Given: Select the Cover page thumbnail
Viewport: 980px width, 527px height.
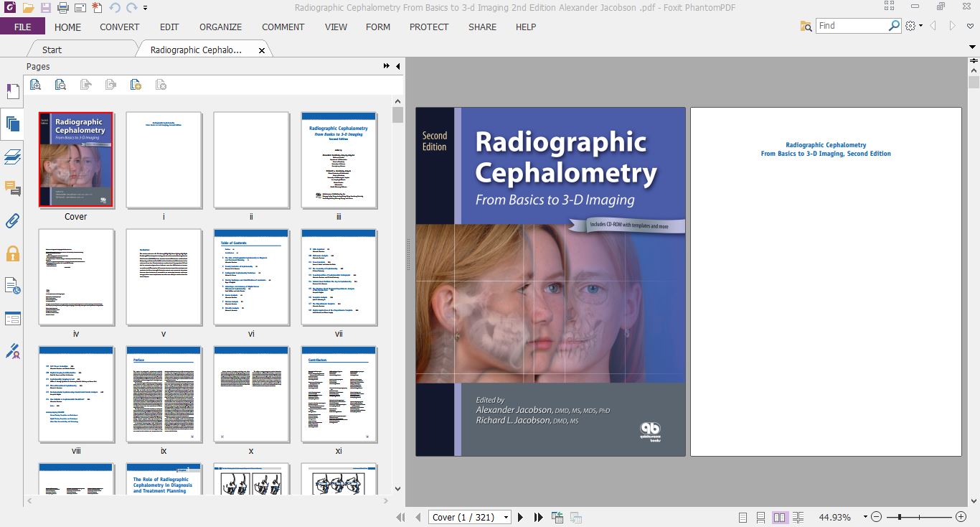Looking at the screenshot, I should coord(75,159).
